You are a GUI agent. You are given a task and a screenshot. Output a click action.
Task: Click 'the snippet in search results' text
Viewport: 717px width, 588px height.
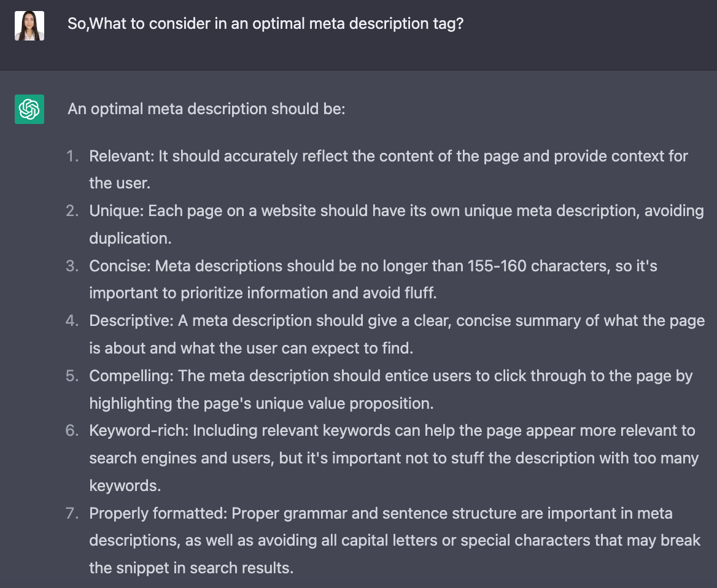191,568
